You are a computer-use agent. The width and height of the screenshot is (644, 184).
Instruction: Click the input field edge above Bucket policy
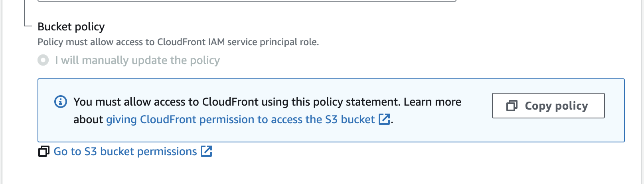(247, 1)
